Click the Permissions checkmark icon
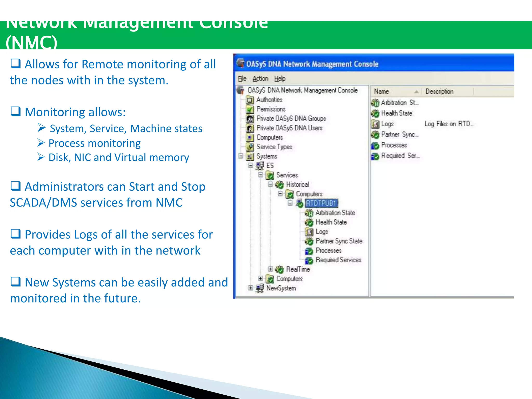This screenshot has width=532, height=399. 250,109
